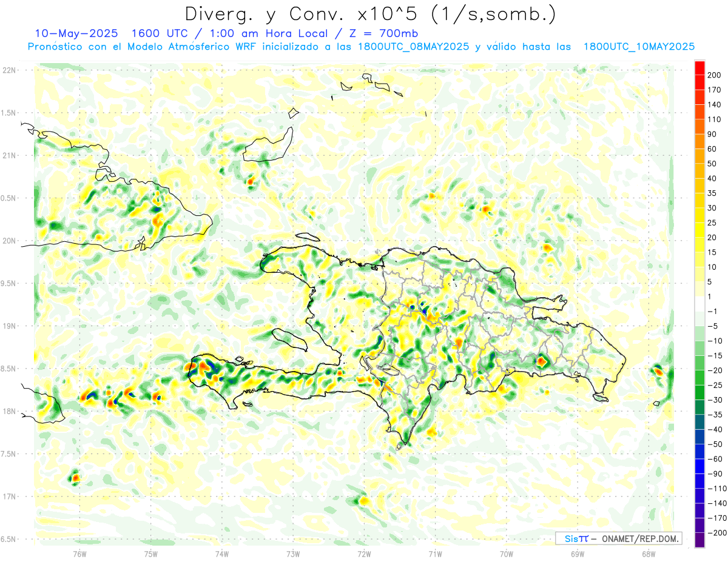Click the positive '60' color scale label
This screenshot has height=562, width=728.
pyautogui.click(x=712, y=149)
